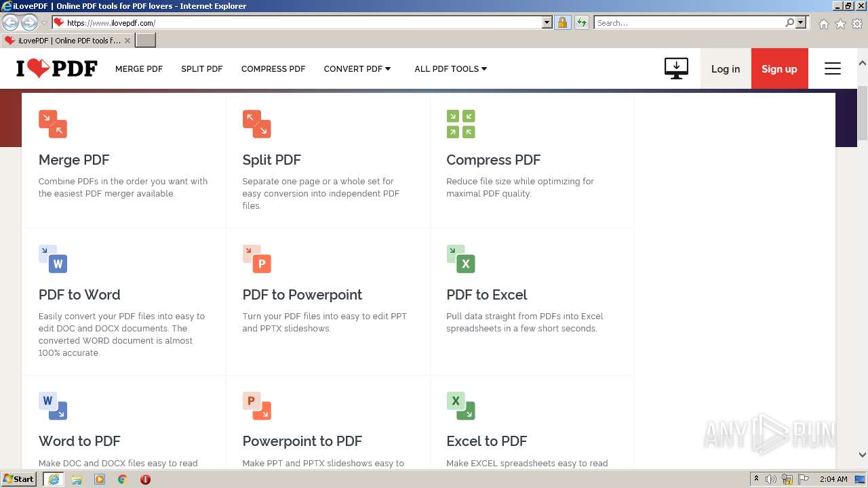
Task: Click the Action Center flag tray icon
Action: click(804, 479)
